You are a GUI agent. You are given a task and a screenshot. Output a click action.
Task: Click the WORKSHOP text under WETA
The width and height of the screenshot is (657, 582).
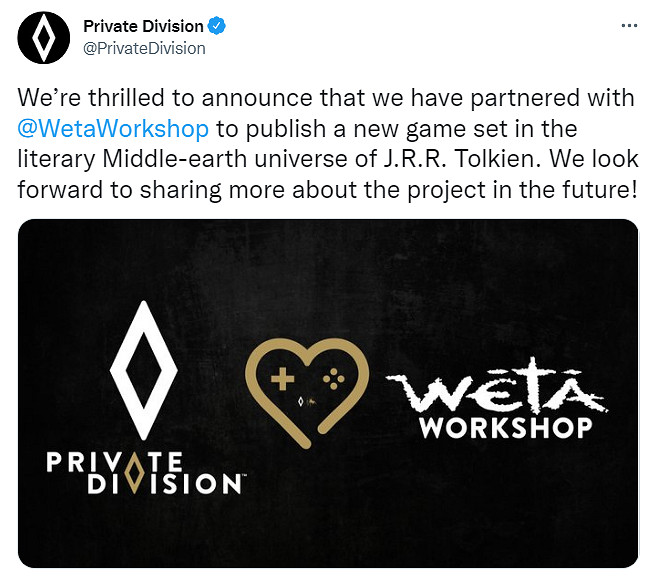pyautogui.click(x=505, y=427)
